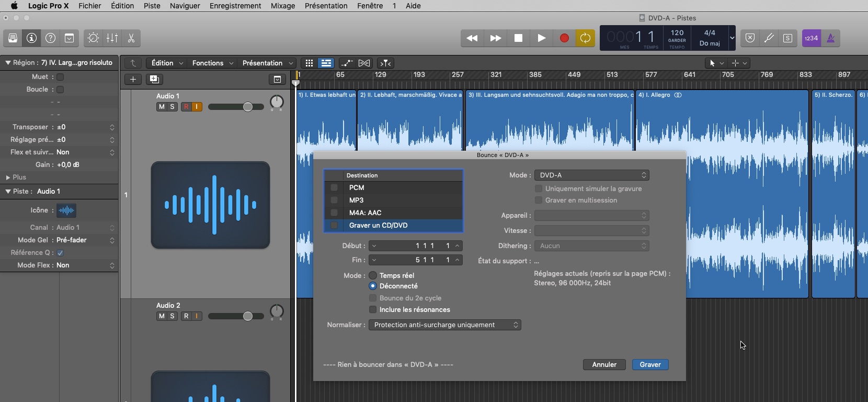The width and height of the screenshot is (868, 402).
Task: Click the red Record button
Action: pyautogui.click(x=564, y=38)
